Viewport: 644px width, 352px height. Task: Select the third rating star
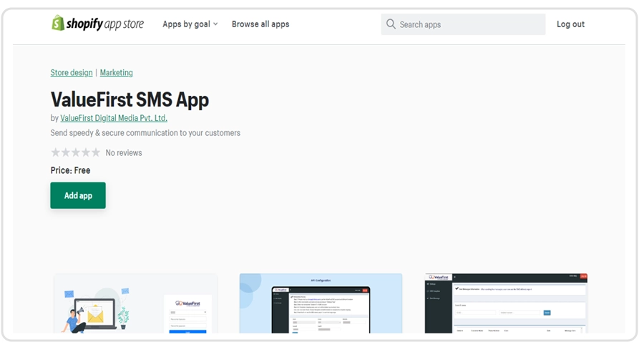point(75,152)
